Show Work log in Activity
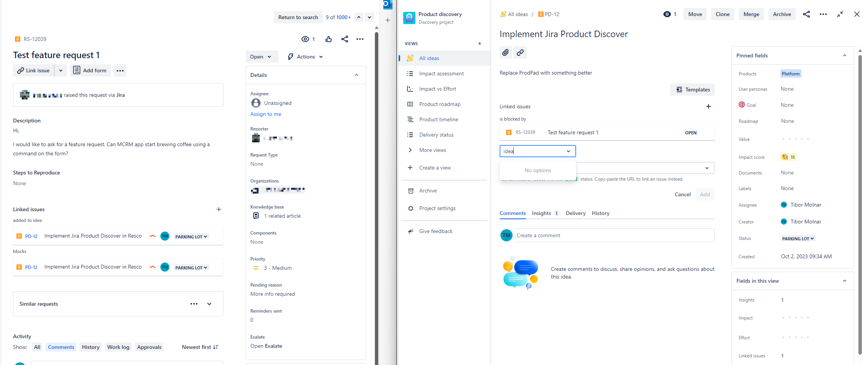This screenshot has height=365, width=868. 118,347
